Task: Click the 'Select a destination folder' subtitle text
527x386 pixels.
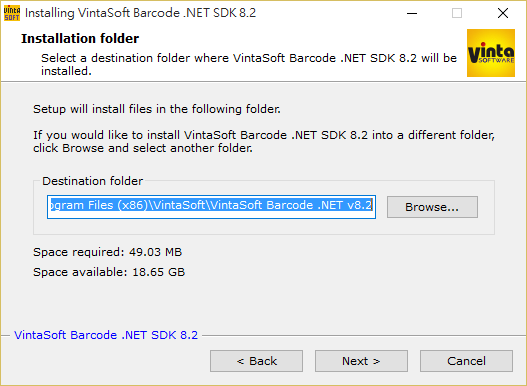Action: (x=249, y=65)
